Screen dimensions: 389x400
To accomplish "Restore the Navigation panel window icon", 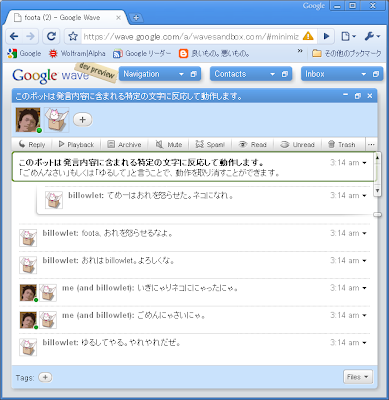I will 194,74.
